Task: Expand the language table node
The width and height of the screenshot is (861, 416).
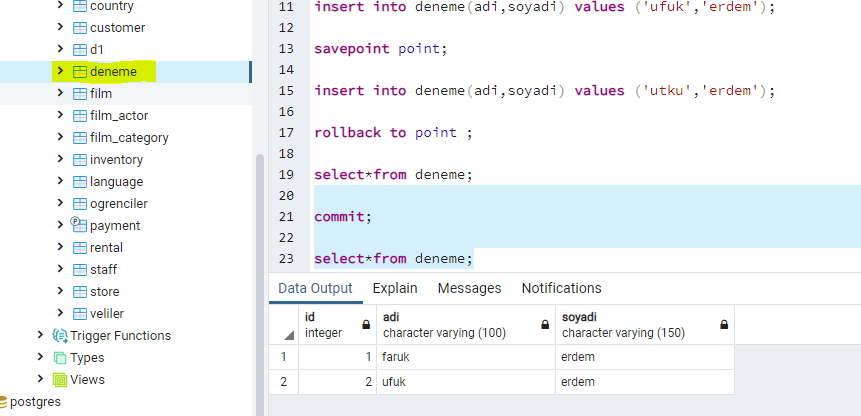Action: click(x=60, y=181)
